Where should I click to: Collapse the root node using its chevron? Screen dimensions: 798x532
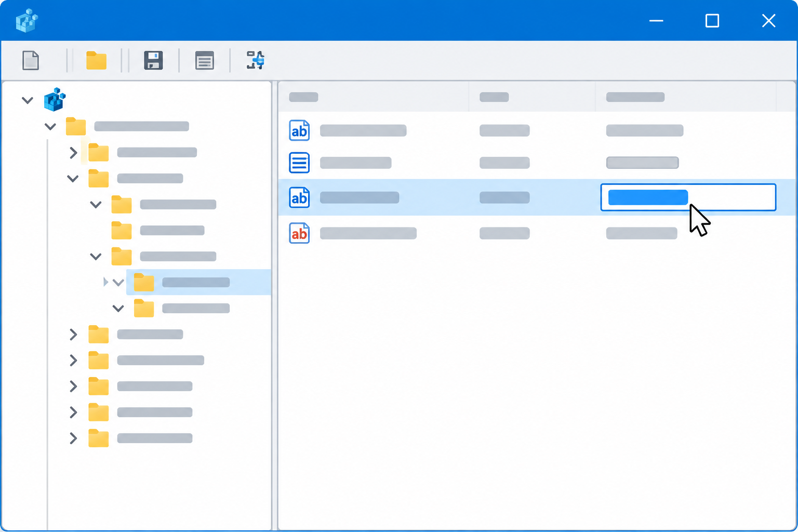(x=28, y=100)
